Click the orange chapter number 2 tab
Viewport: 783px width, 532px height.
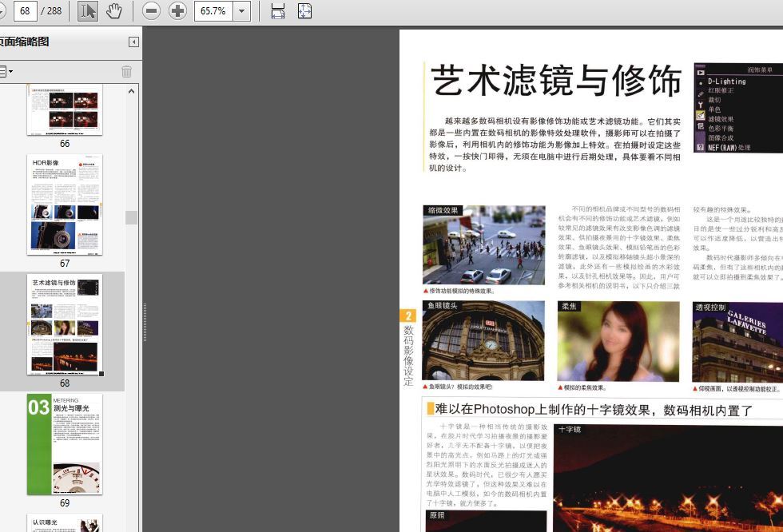pos(408,316)
